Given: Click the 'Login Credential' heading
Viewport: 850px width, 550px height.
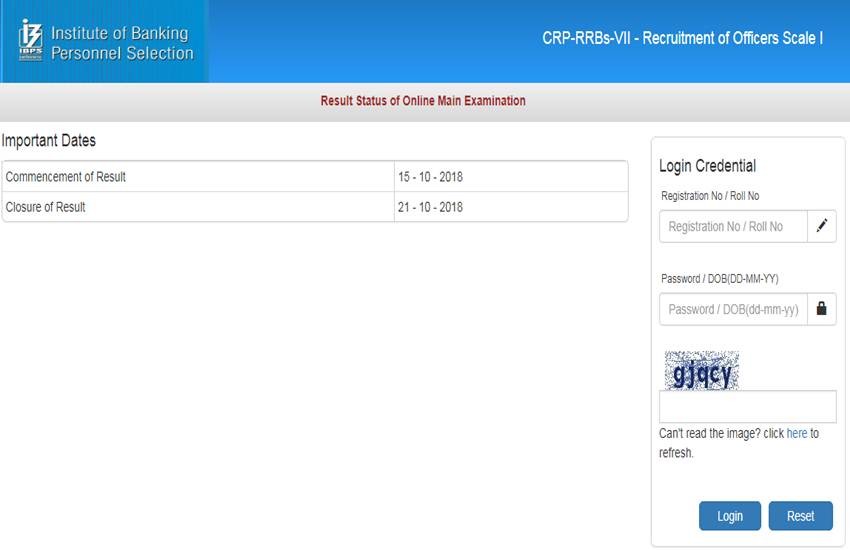Looking at the screenshot, I should click(707, 166).
